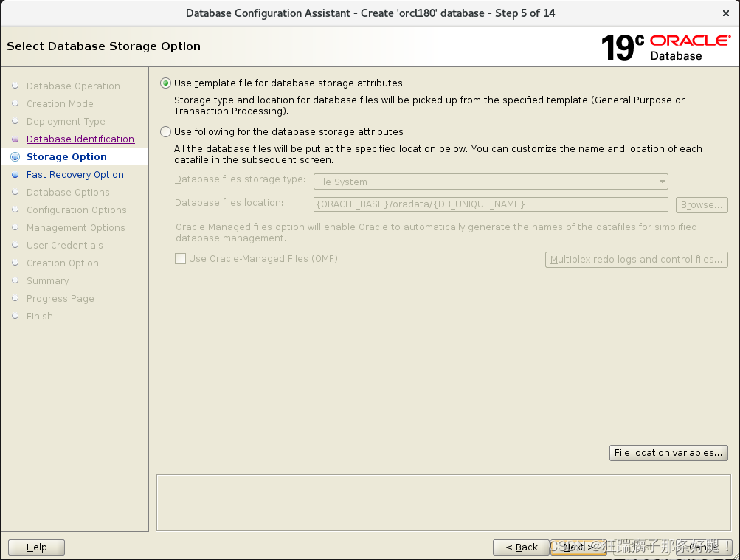The height and width of the screenshot is (560, 740).
Task: Click Database Operation step label
Action: 73,86
